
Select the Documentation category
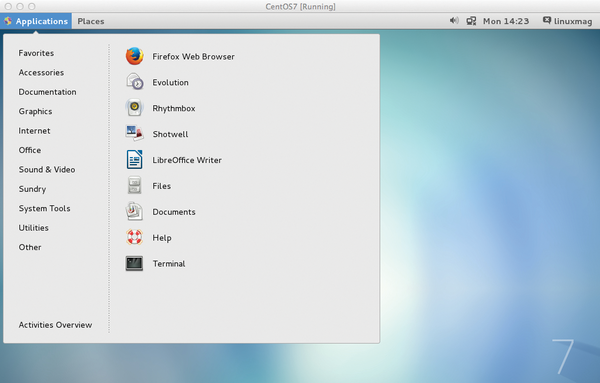[47, 92]
